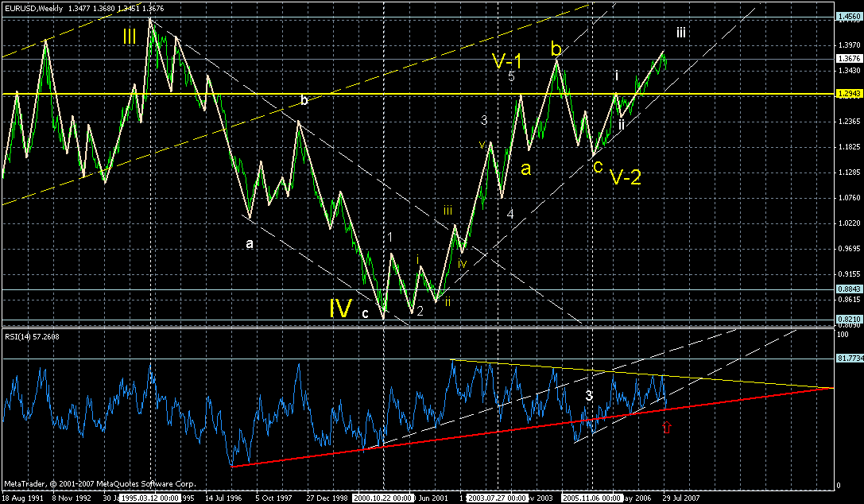Click the 5 Oct 1997 date label
This screenshot has width=864, height=504.
click(273, 498)
